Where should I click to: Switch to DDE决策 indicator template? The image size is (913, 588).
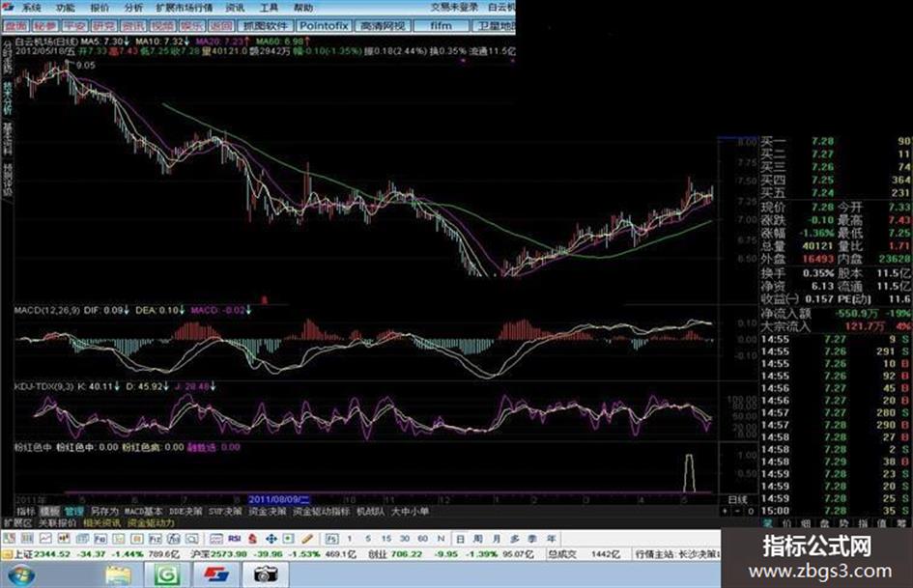(x=185, y=511)
